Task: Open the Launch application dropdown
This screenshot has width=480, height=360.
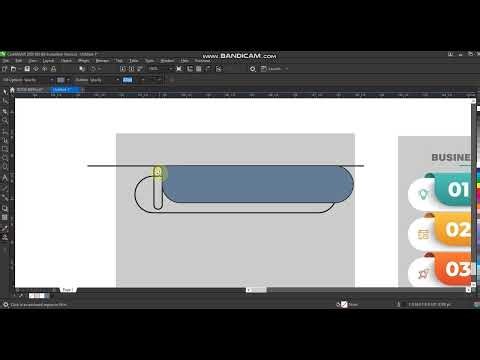Action: [287, 69]
